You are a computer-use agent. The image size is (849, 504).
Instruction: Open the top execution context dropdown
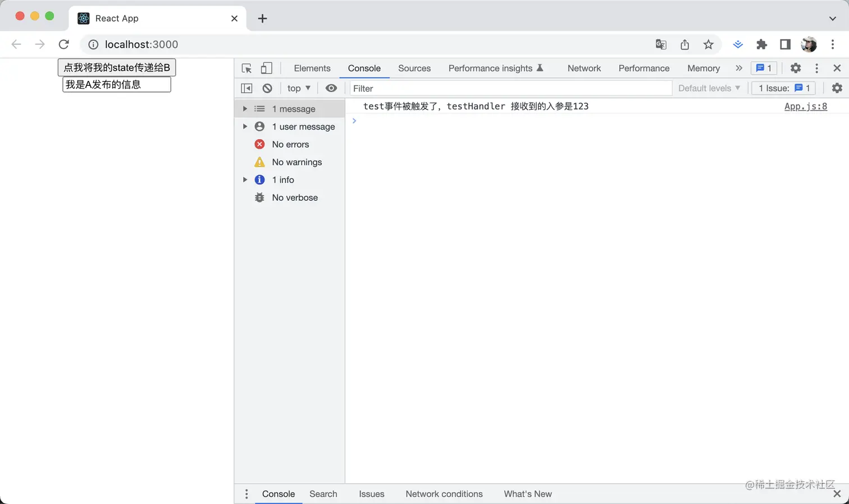click(x=299, y=88)
